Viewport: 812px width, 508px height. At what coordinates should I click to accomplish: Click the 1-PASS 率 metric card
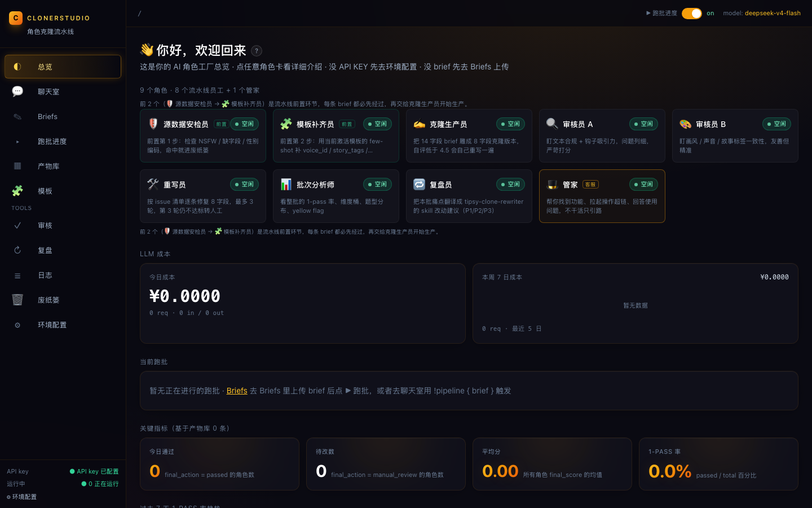718,464
